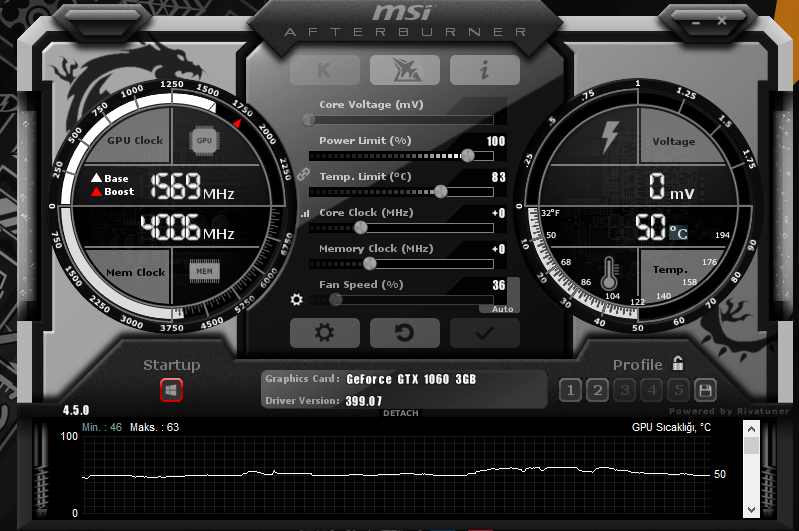Click the 0 mV voltage readout

point(671,187)
